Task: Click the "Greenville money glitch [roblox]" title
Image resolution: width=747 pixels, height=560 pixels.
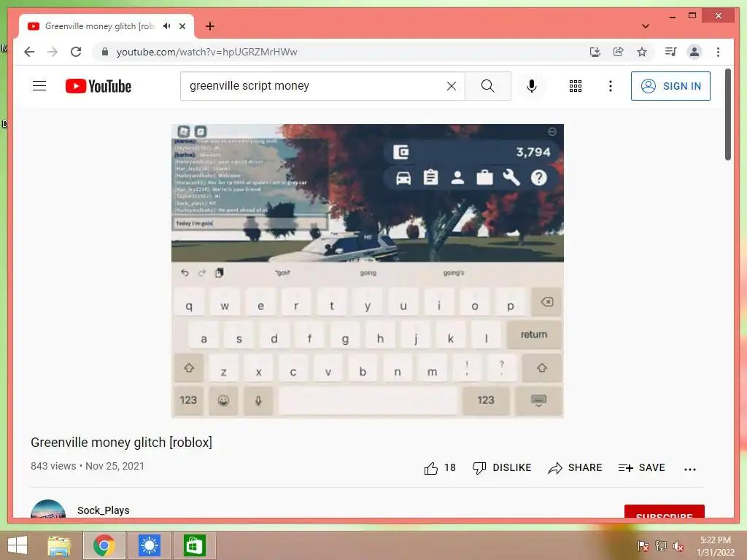Action: 121,443
